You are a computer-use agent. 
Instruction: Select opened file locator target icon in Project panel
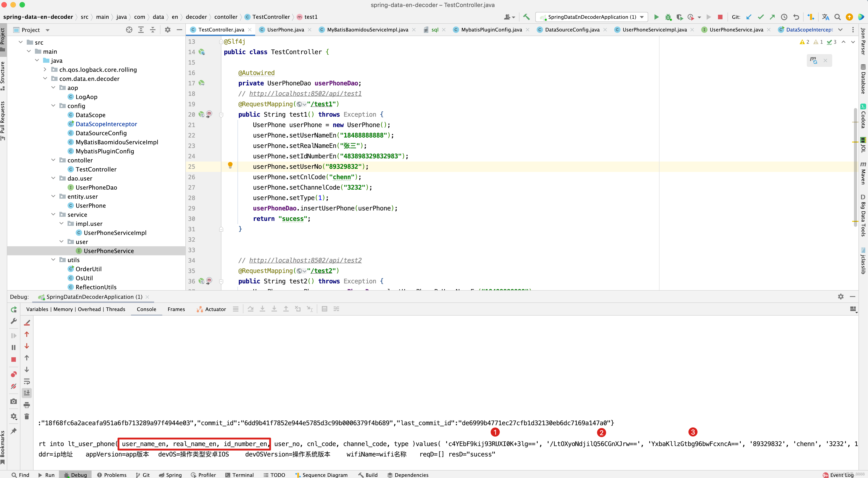(129, 30)
